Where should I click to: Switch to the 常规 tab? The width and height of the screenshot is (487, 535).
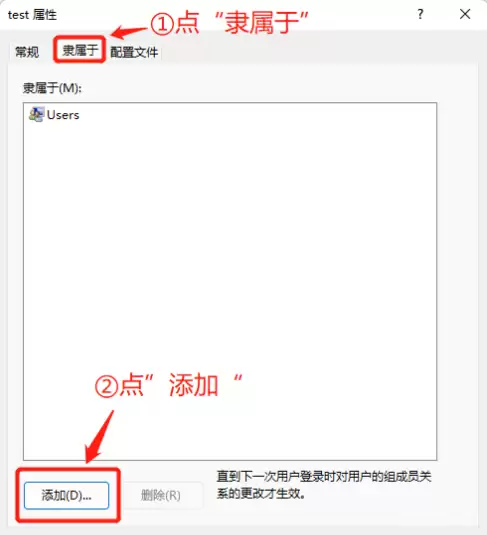pyautogui.click(x=27, y=52)
